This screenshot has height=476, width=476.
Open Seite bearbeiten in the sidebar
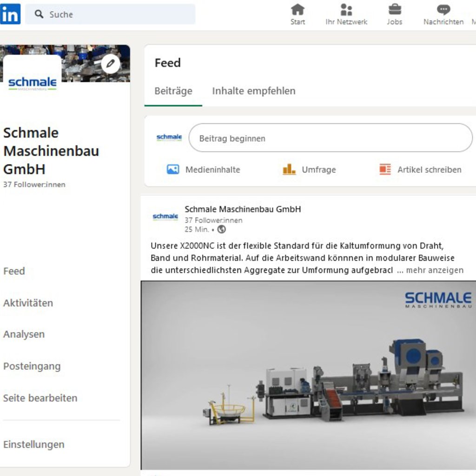coord(40,398)
